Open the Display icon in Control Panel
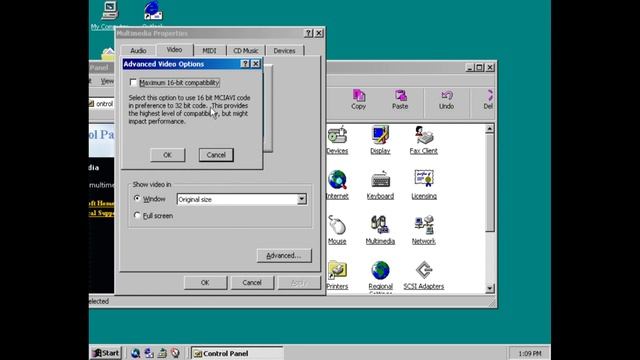Image resolution: width=640 pixels, height=360 pixels. pyautogui.click(x=380, y=140)
